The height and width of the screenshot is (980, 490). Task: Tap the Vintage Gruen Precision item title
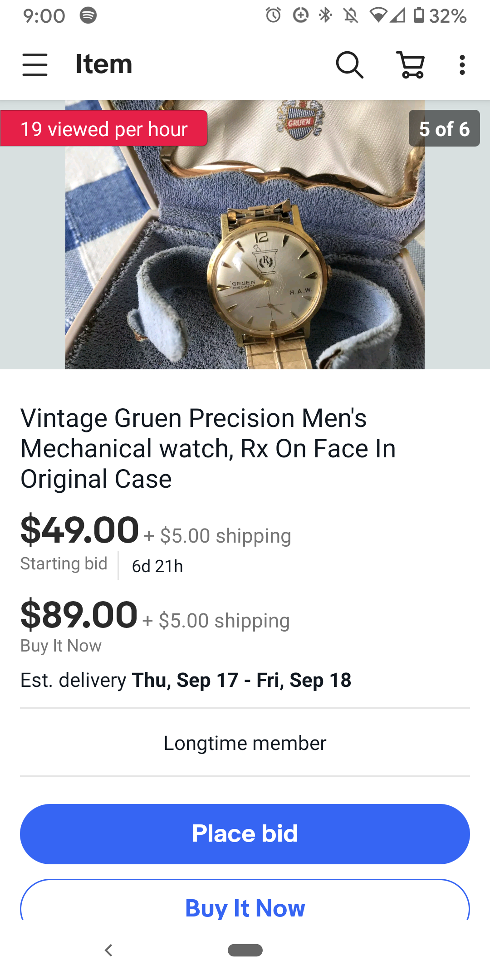pos(208,448)
